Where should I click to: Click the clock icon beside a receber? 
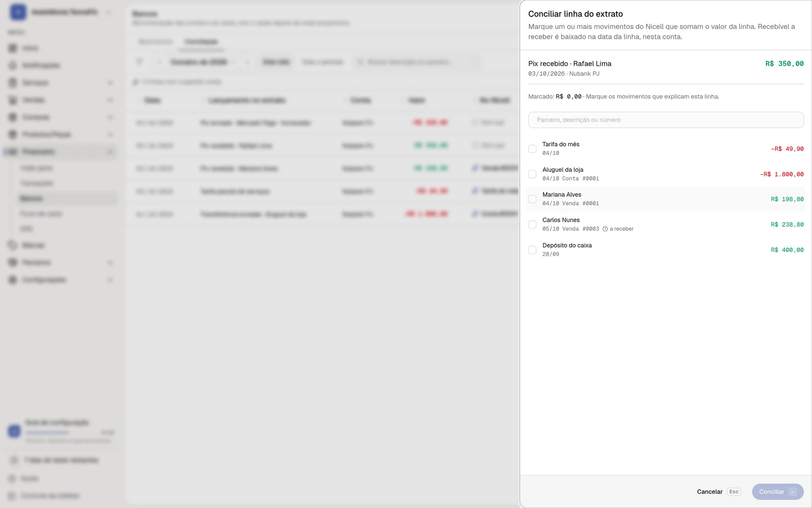coord(605,229)
